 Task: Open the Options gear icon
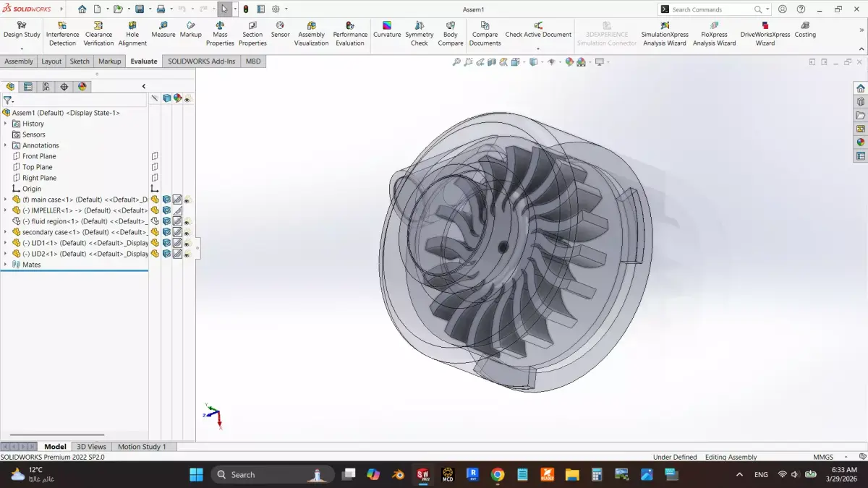pos(276,9)
